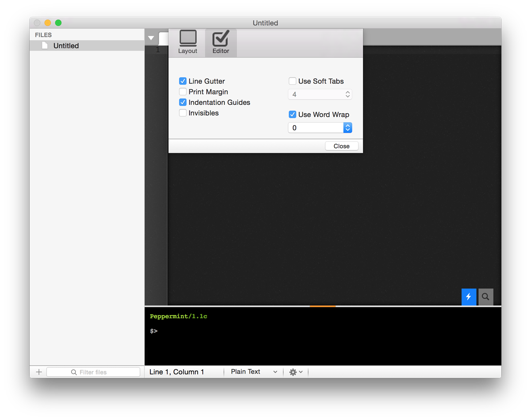Click the Untitled document file icon
This screenshot has width=531, height=420.
44,46
